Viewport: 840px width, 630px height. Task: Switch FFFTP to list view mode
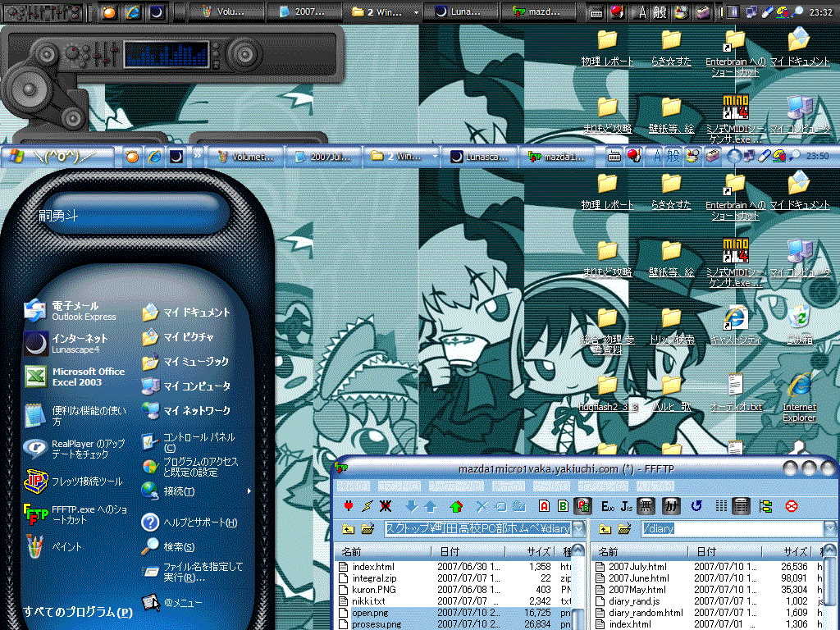(722, 506)
